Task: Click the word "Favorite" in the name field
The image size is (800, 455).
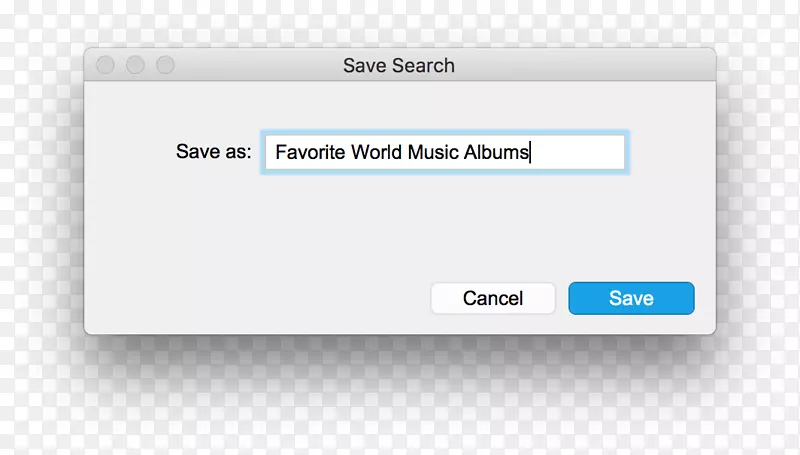Action: 310,153
